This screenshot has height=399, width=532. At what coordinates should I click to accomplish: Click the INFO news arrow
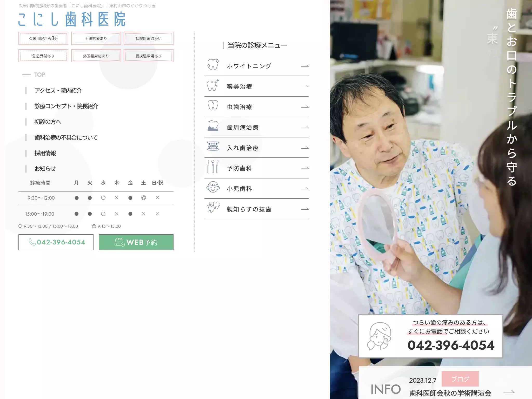(x=509, y=392)
